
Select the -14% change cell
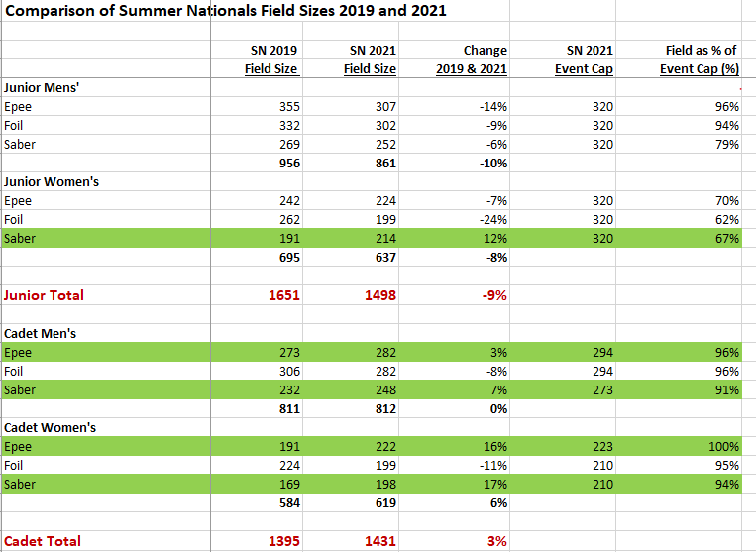(493, 107)
